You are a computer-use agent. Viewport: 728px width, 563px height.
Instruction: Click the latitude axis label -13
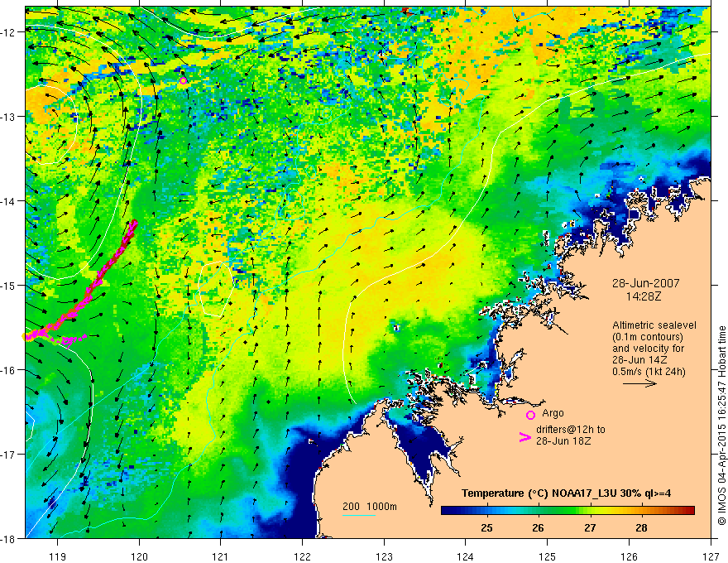(x=9, y=117)
